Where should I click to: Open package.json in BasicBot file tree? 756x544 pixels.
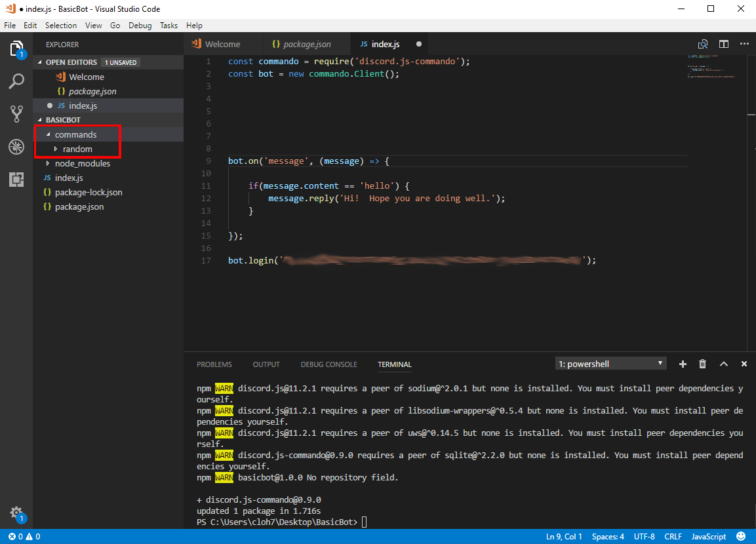[108, 206]
